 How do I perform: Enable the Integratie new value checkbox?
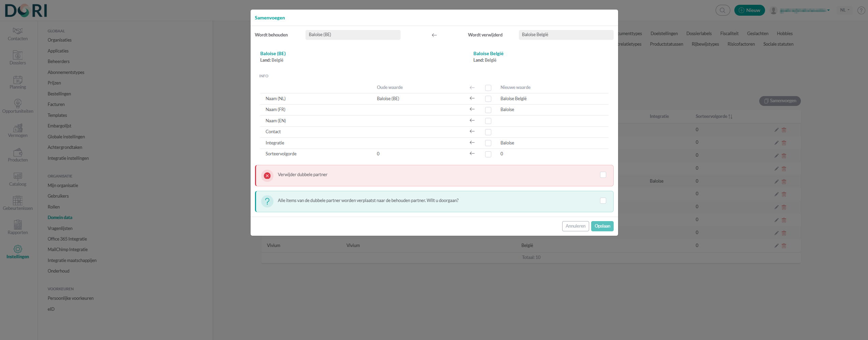click(488, 143)
